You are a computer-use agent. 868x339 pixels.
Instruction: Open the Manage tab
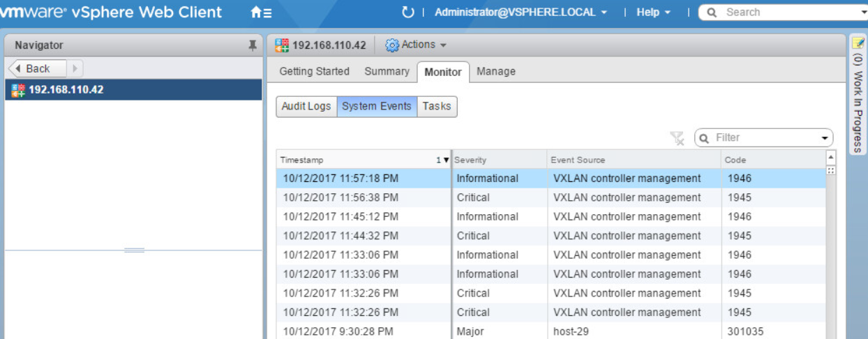pos(496,71)
